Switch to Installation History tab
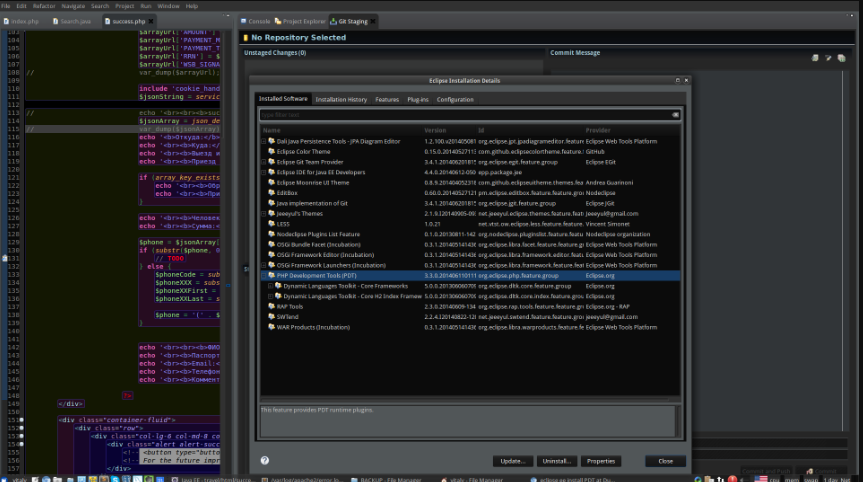This screenshot has width=863, height=482. pos(341,100)
